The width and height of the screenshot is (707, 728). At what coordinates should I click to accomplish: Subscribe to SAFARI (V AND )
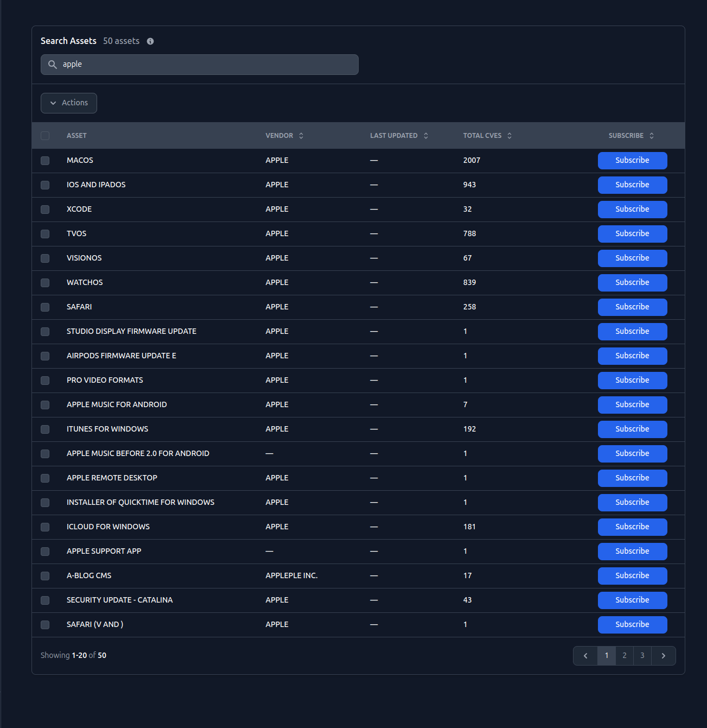(x=632, y=625)
